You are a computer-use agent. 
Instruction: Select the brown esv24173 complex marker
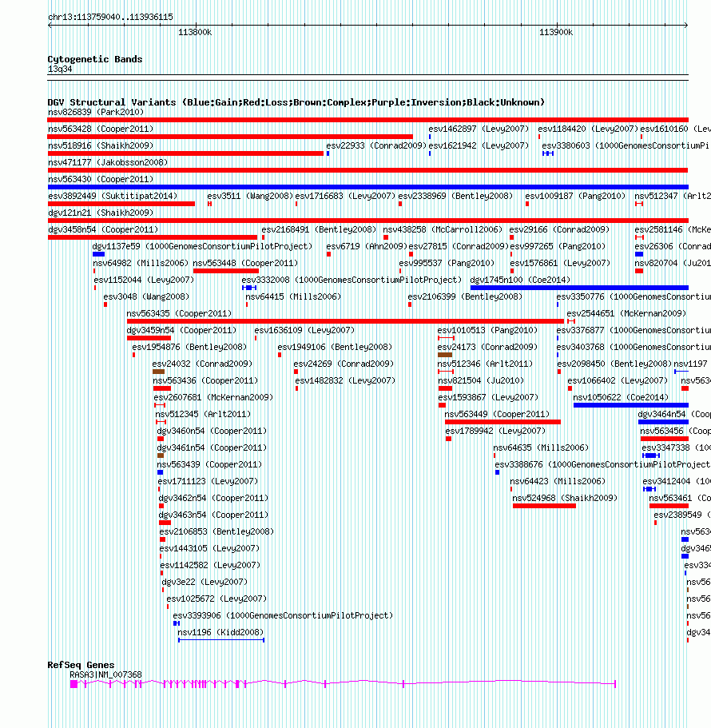(x=445, y=355)
